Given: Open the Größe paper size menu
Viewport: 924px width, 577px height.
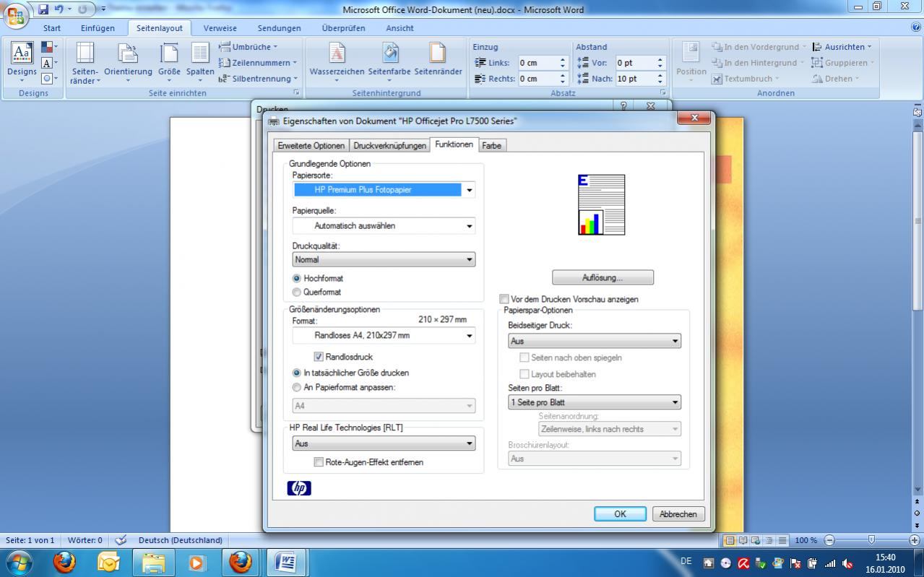Looking at the screenshot, I should click(x=169, y=62).
